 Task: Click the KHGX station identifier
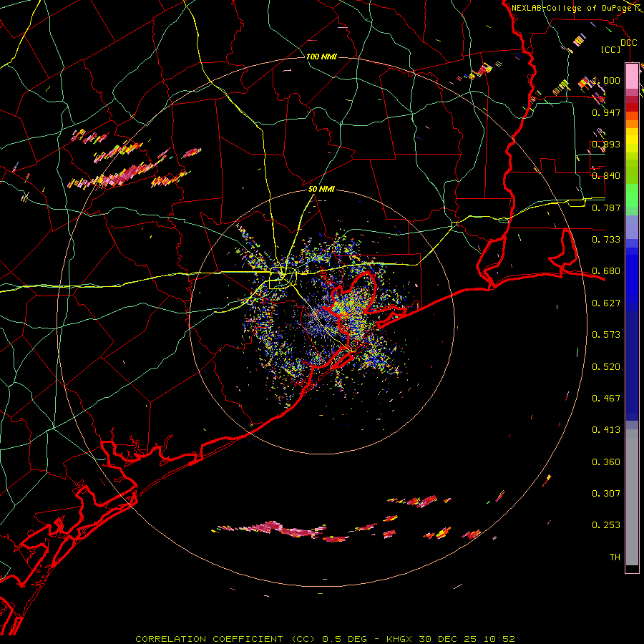tap(399, 639)
